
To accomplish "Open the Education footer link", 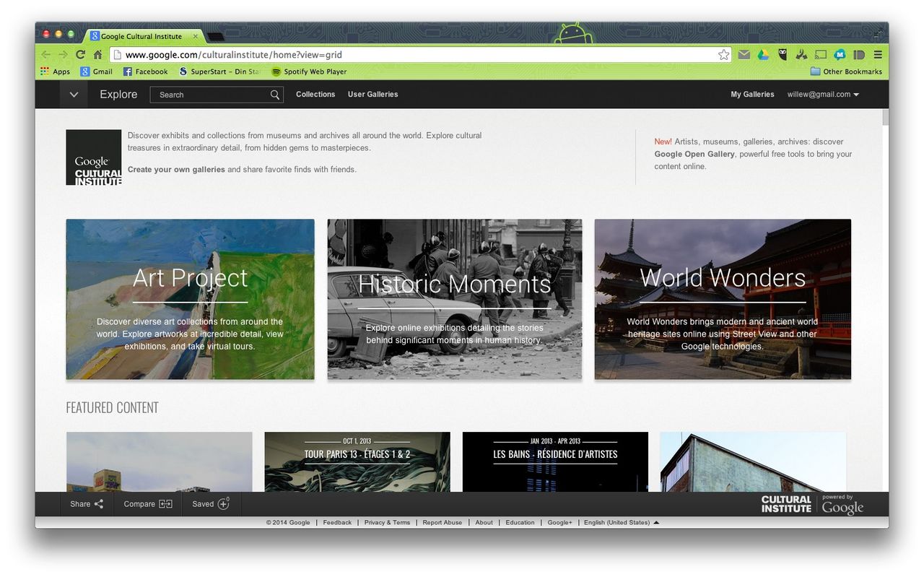I will 520,522.
